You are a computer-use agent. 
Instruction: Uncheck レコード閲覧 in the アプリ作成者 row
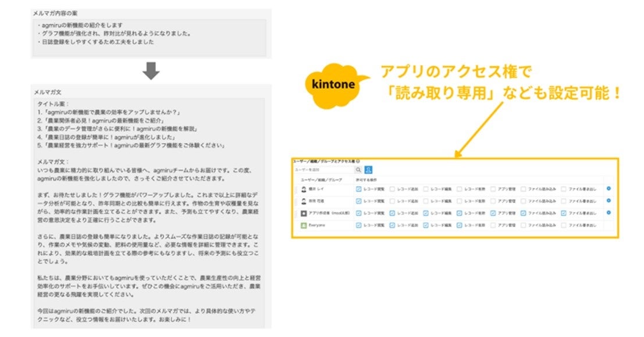click(358, 213)
